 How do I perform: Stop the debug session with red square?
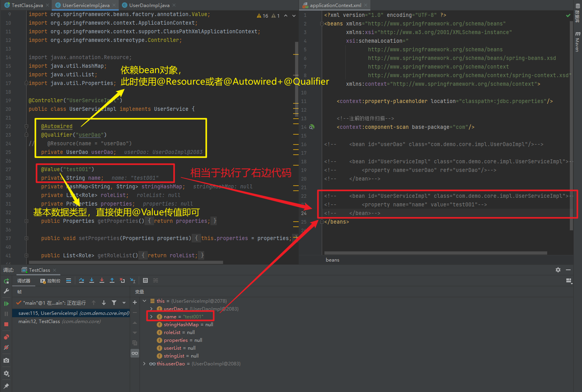6,324
